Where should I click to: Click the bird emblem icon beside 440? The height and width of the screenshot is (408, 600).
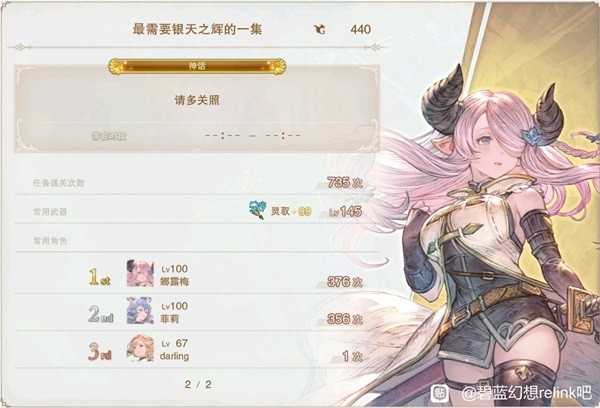click(320, 29)
